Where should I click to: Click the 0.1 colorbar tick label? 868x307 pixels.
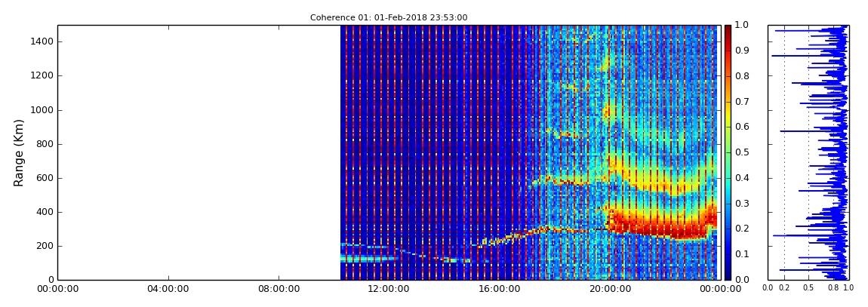(x=740, y=254)
